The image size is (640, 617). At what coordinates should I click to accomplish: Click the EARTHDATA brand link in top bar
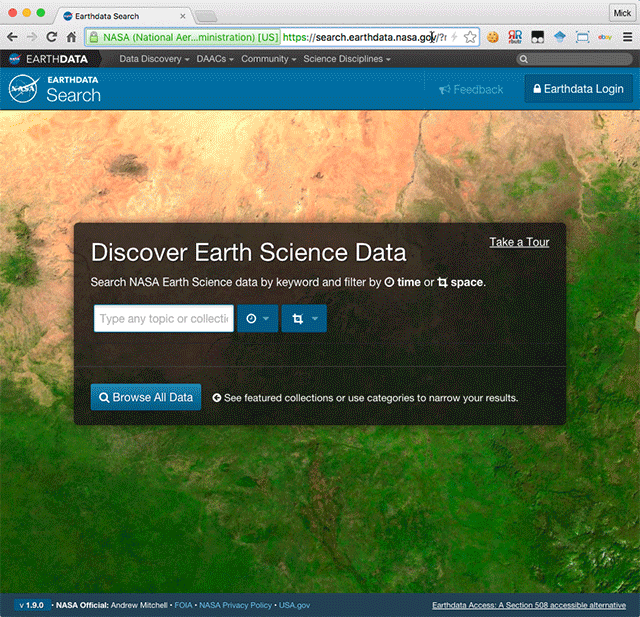click(57, 59)
